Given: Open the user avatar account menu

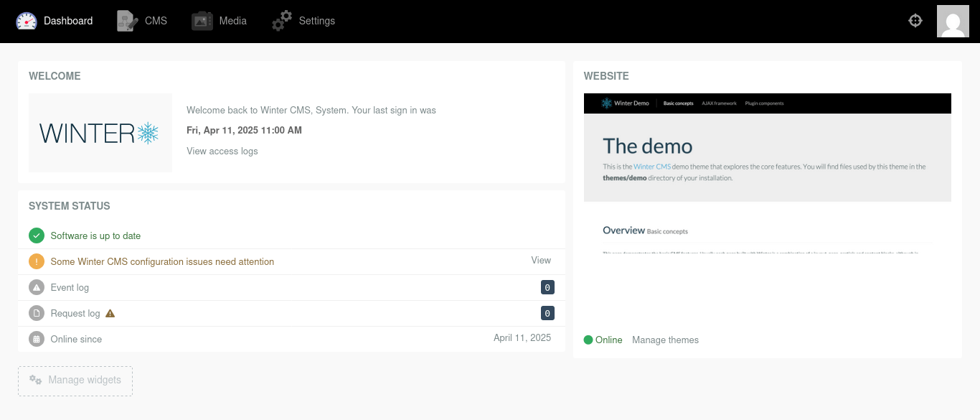Looking at the screenshot, I should (x=953, y=22).
